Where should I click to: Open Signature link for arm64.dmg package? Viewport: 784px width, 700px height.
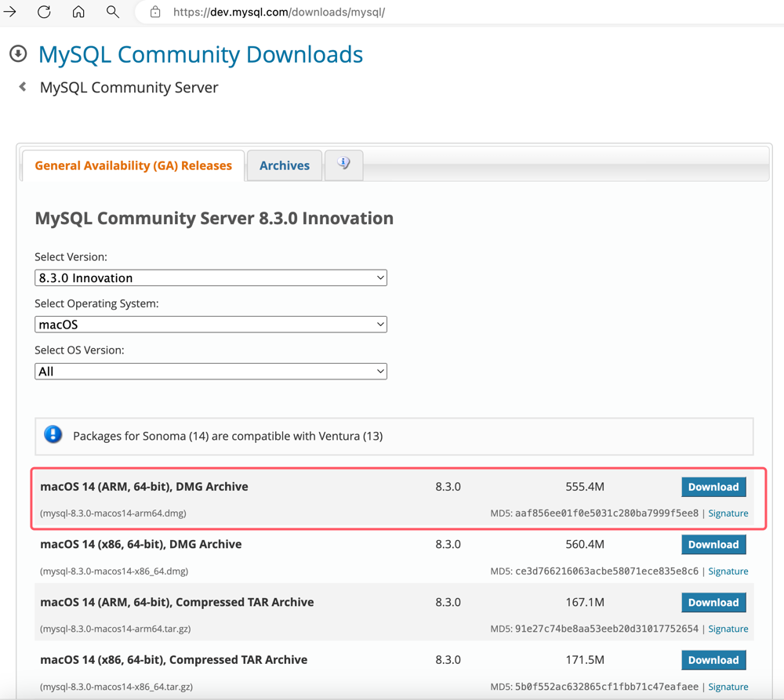click(x=728, y=513)
